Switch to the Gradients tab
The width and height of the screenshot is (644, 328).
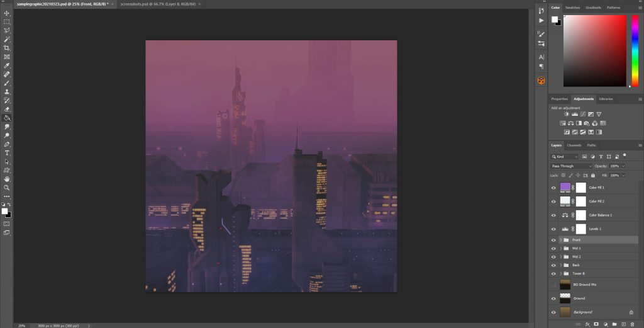coord(593,8)
